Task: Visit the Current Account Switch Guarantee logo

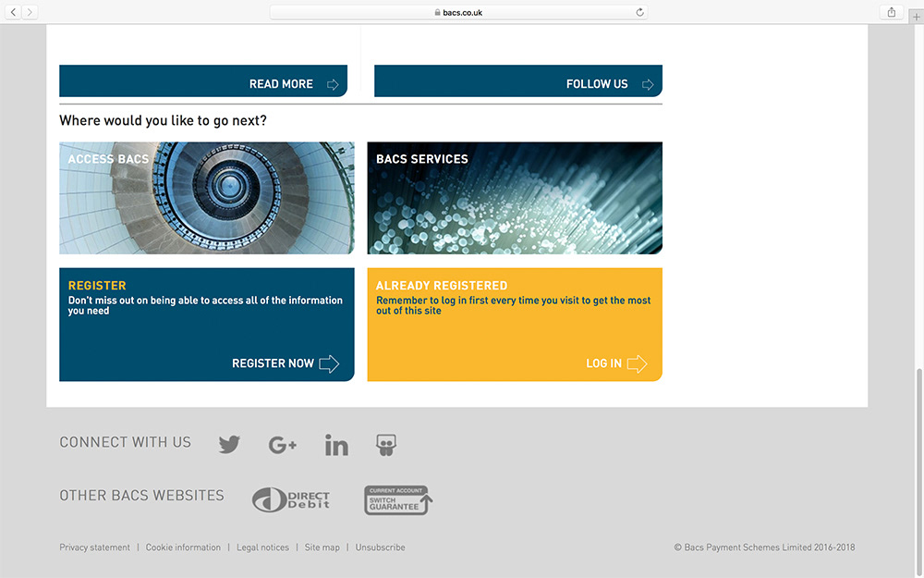Action: (398, 500)
